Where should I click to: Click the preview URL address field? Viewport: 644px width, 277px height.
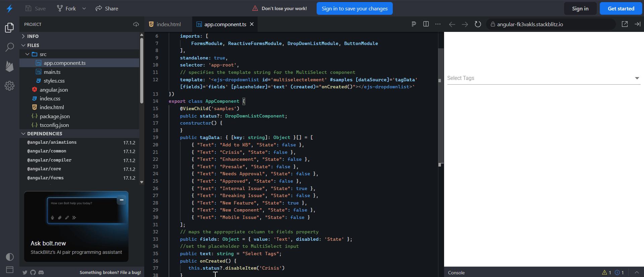550,24
